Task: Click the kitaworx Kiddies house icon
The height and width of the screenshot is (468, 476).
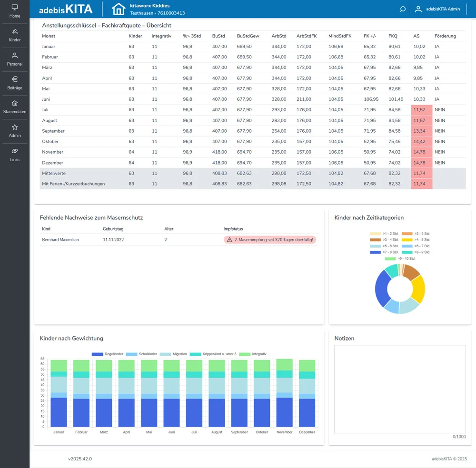Action: pyautogui.click(x=119, y=9)
